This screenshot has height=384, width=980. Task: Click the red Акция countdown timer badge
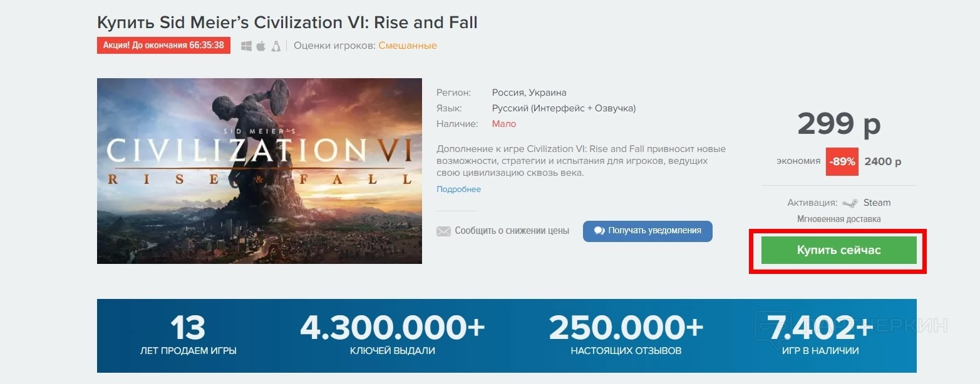[163, 46]
